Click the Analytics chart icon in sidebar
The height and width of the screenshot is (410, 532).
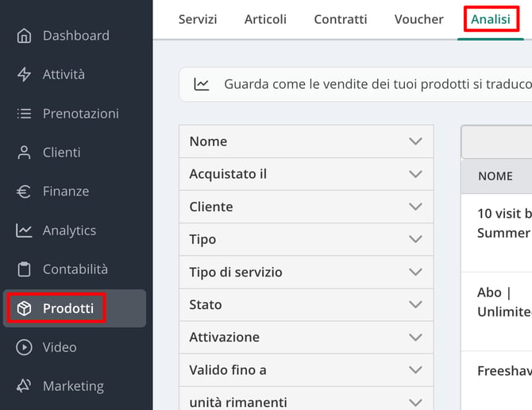coord(24,230)
